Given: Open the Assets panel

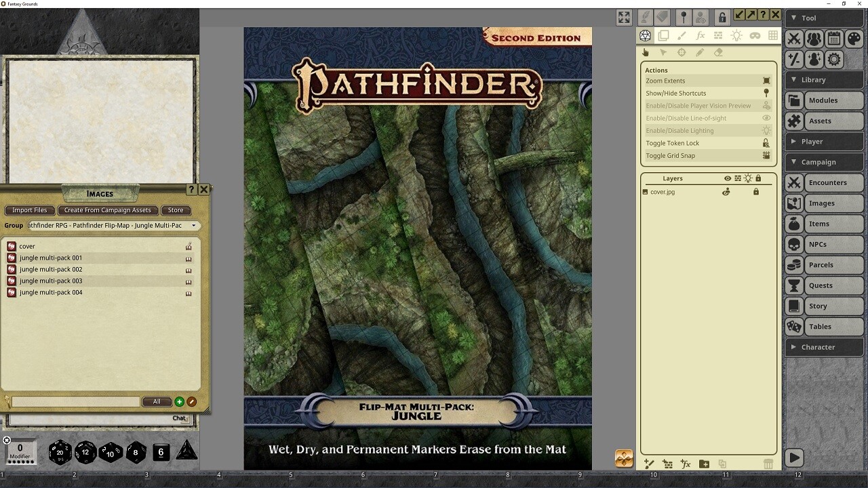Looking at the screenshot, I should tap(824, 121).
